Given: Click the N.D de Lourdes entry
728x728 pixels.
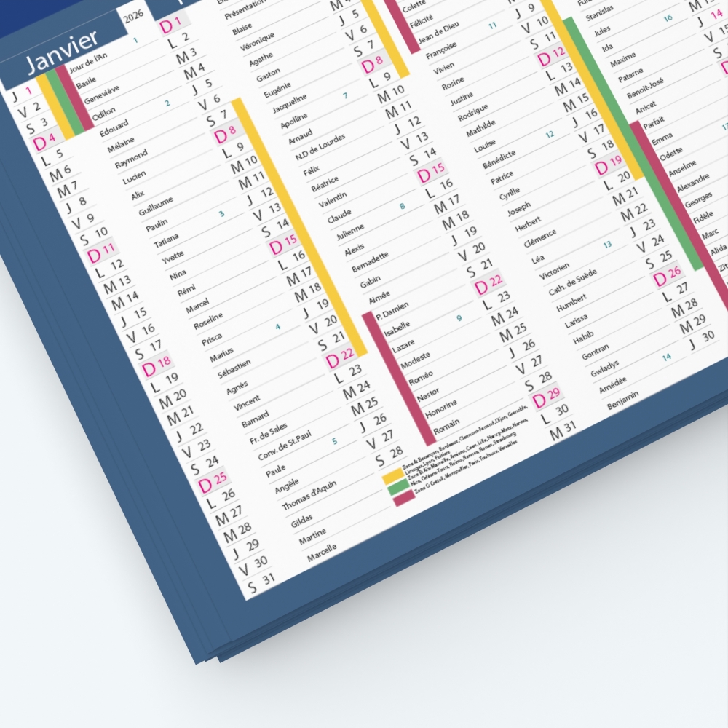Looking at the screenshot, I should point(320,147).
